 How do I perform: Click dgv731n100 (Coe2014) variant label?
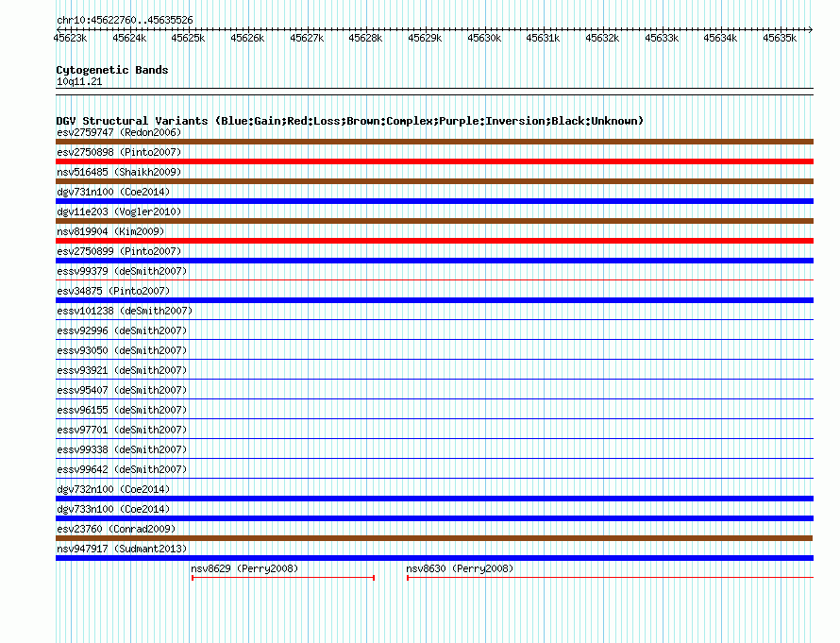[x=113, y=192]
